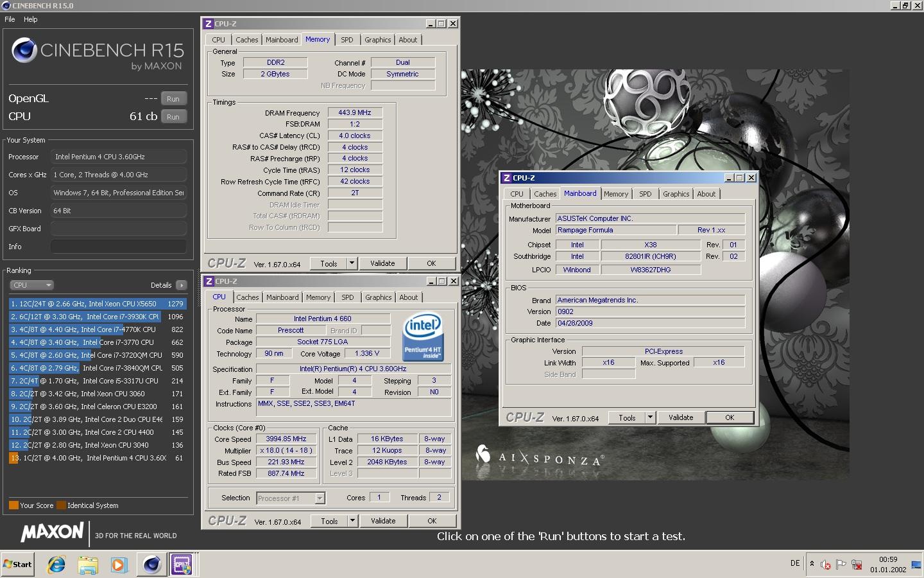Open About tab in bottom CPU-Z window
The image size is (924, 578).
pyautogui.click(x=408, y=297)
